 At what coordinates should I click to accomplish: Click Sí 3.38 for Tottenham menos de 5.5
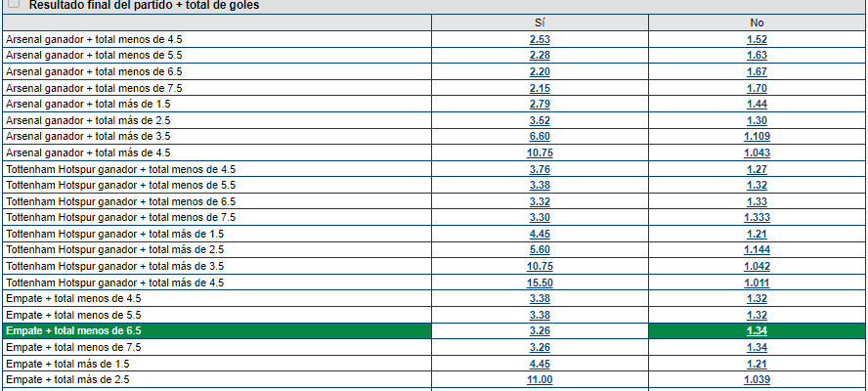tap(540, 185)
